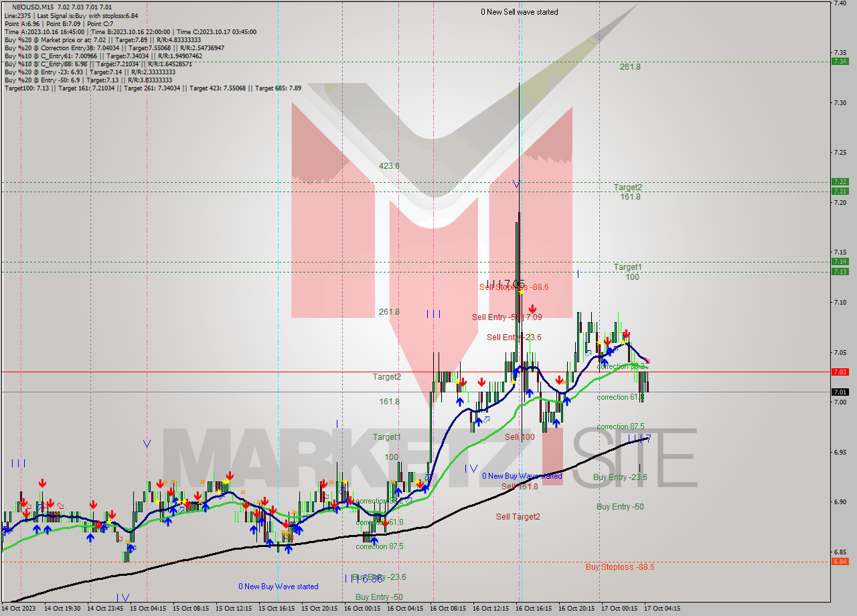Select the 'Sell 161.8' label
The width and height of the screenshot is (857, 616).
pyautogui.click(x=520, y=487)
